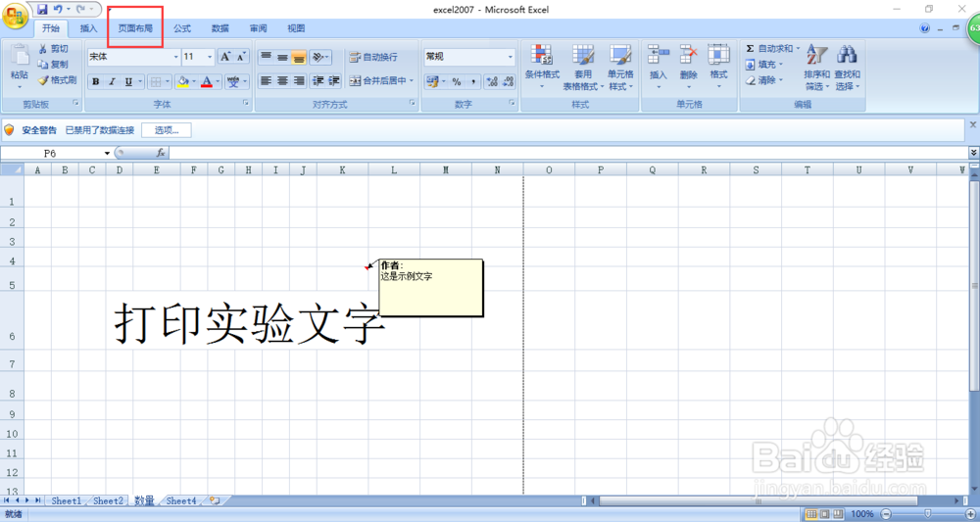Align cell text to the left

[267, 80]
